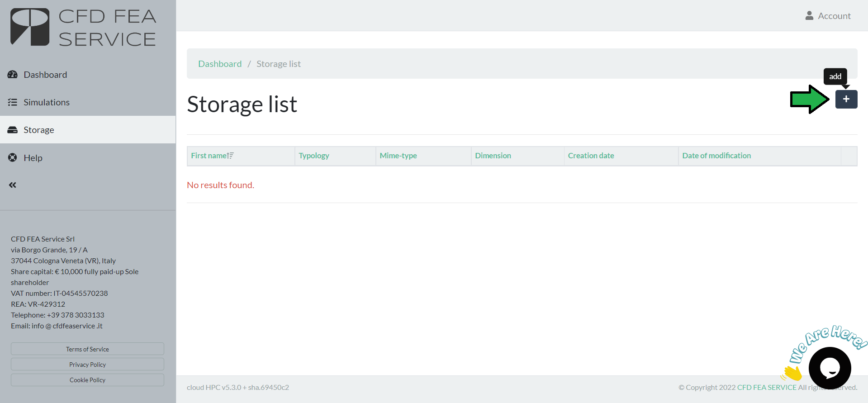Click the Storage drive icon
The image size is (868, 403).
[x=13, y=130]
